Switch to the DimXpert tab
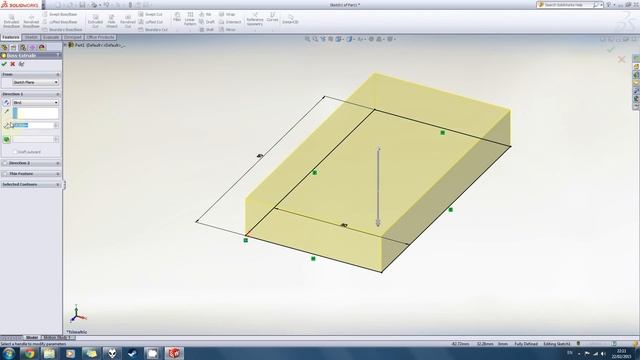Image resolution: width=640 pixels, height=360 pixels. 73,37
